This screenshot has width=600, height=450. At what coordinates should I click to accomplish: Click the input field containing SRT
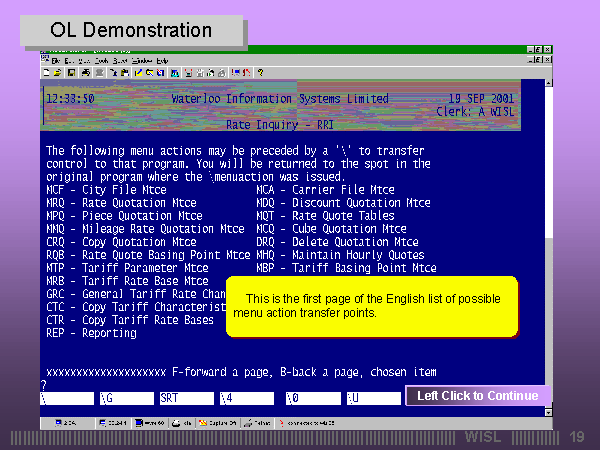(185, 398)
